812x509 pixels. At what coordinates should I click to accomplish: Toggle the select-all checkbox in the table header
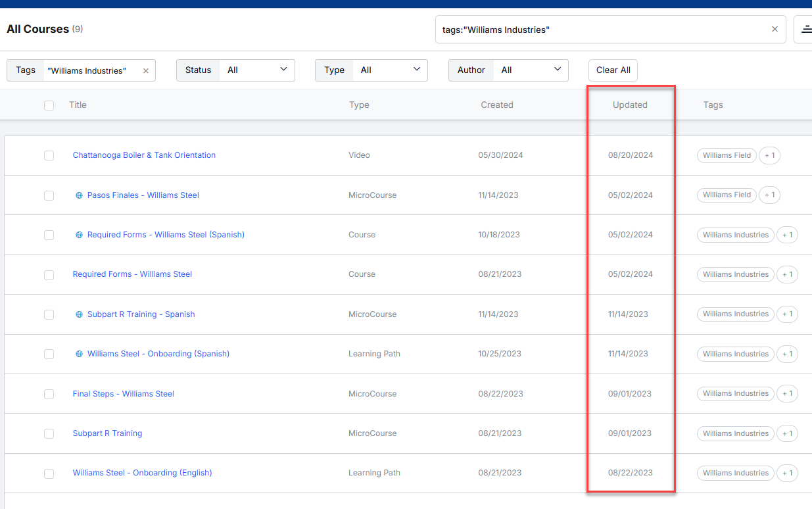pos(49,105)
